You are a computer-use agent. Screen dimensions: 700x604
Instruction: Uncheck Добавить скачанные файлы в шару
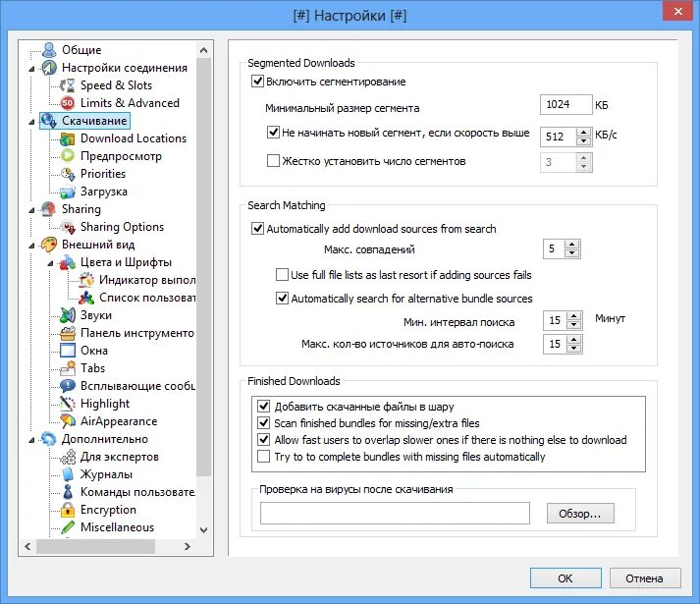[264, 406]
